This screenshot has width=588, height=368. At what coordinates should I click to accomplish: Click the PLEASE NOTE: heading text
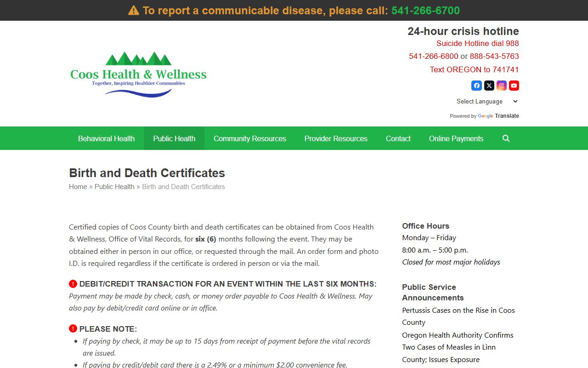pyautogui.click(x=108, y=329)
